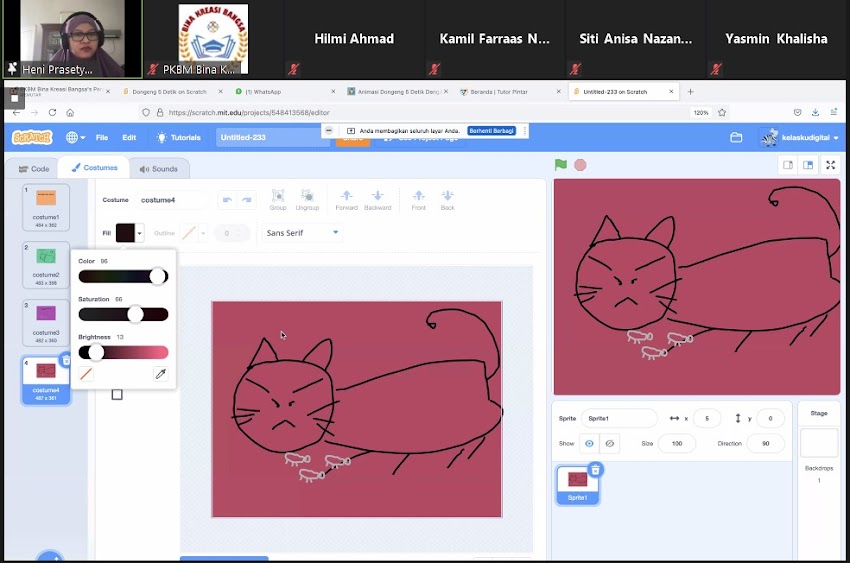Select costume1 thumbnail
Viewport: 850px width, 563px height.
pos(46,207)
